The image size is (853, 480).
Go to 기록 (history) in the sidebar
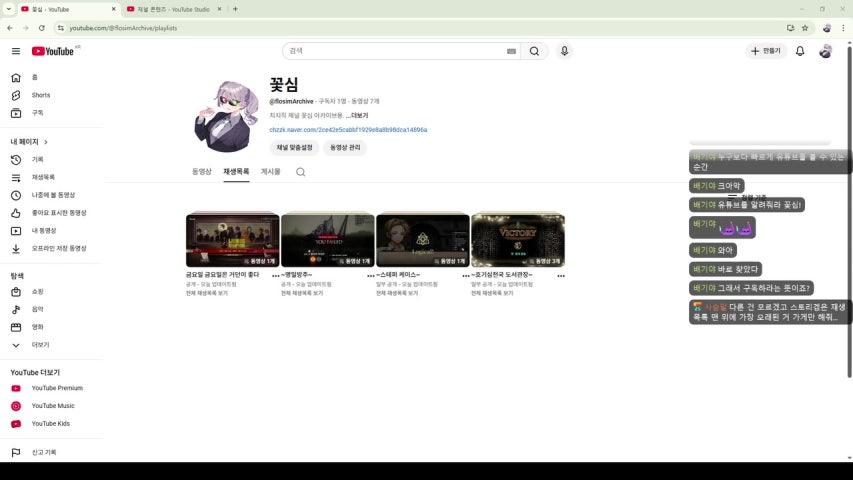tap(37, 159)
